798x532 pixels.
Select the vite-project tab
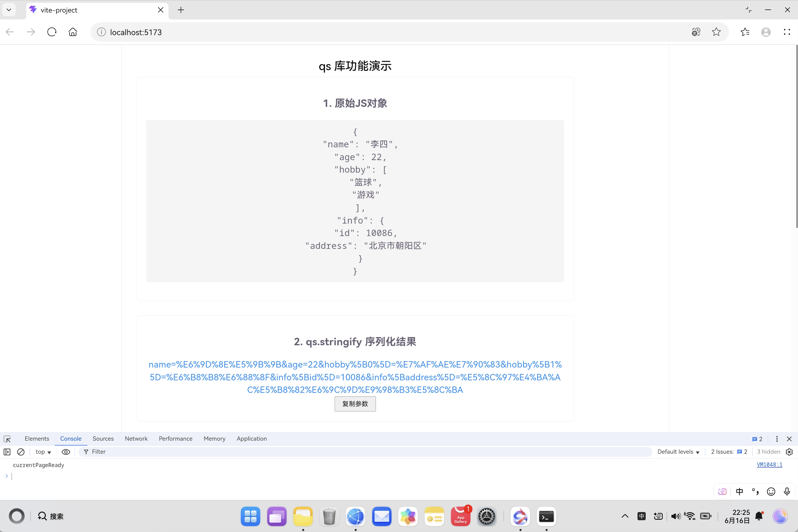[97, 10]
